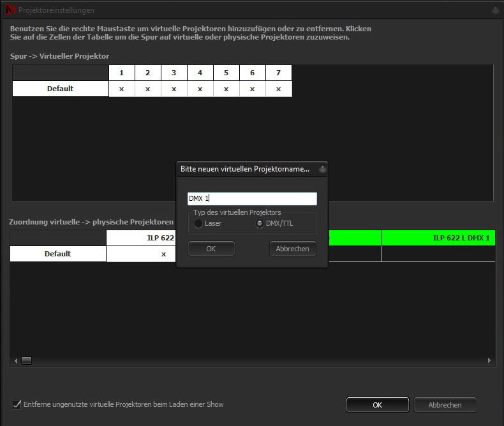Click the x cell under ILP 622 column
Screen dimensions: 504x426
pos(163,254)
